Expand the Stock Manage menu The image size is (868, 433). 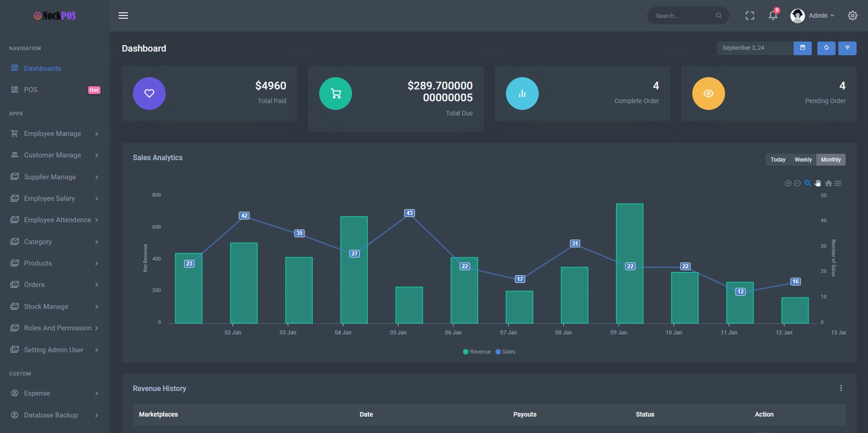[x=46, y=307]
